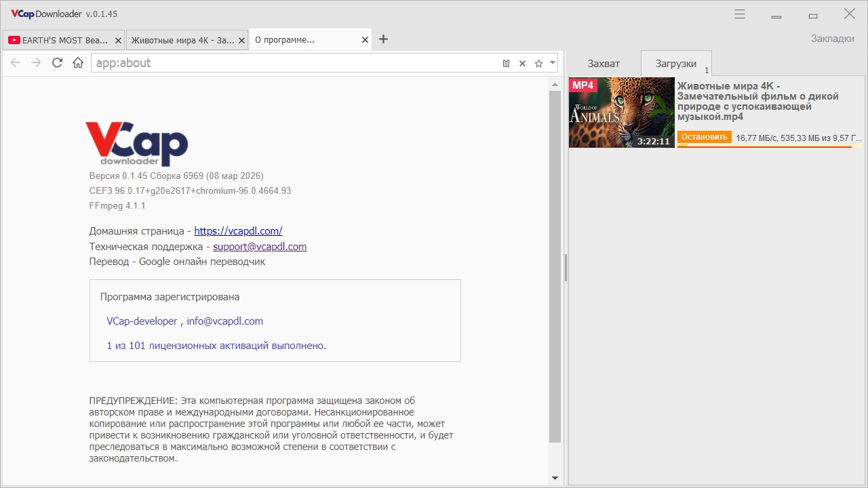Open the Захват panel tab

[604, 63]
